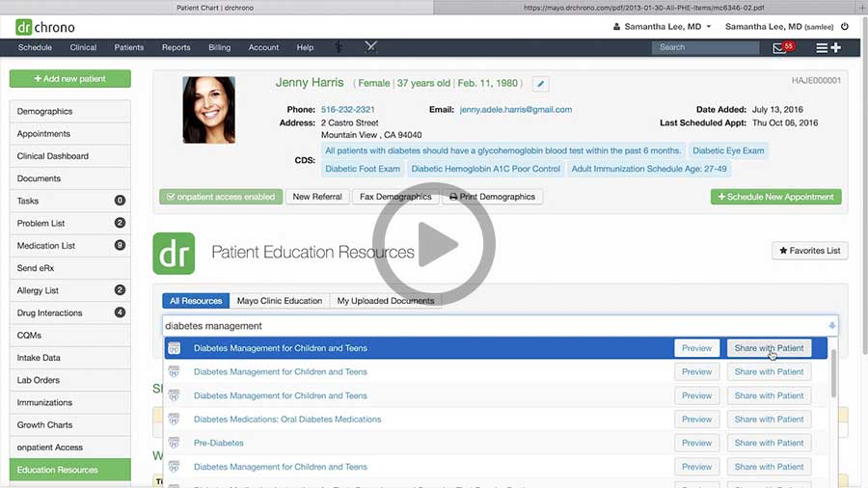Click the power logout icon
Viewport: 868px width, 488px height.
(x=845, y=27)
